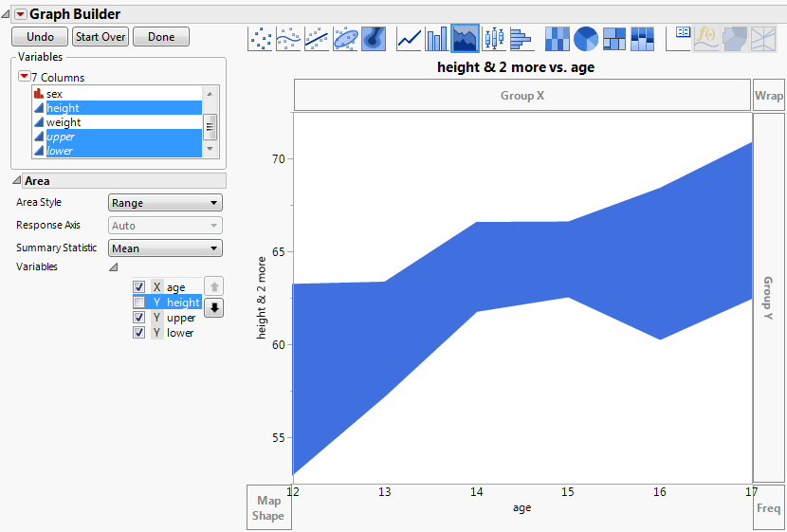Select the Line of Fit icon

pyautogui.click(x=317, y=38)
